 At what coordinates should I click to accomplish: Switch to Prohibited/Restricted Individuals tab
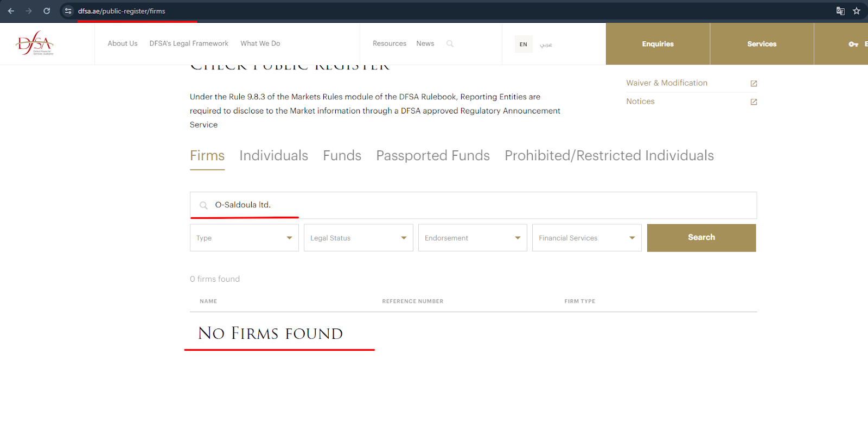tap(609, 156)
